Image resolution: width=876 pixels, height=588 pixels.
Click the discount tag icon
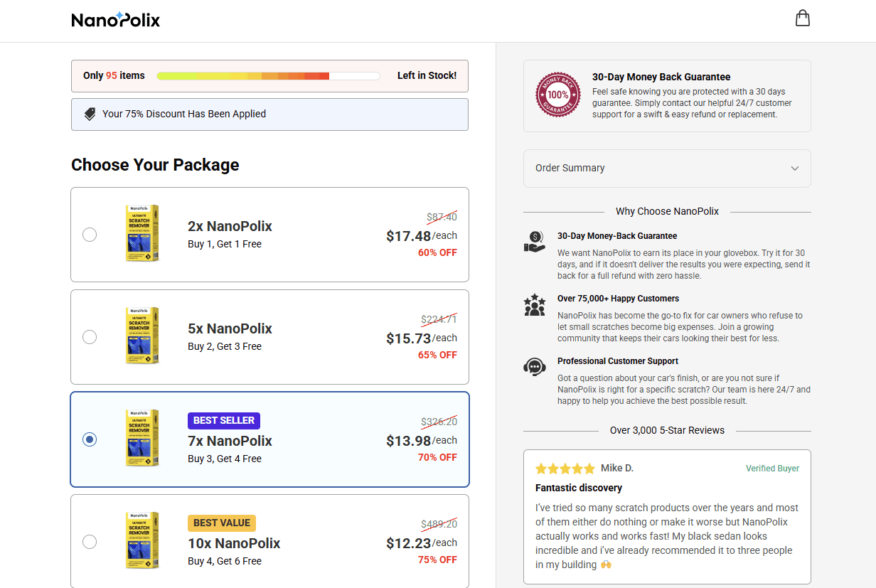[x=90, y=114]
